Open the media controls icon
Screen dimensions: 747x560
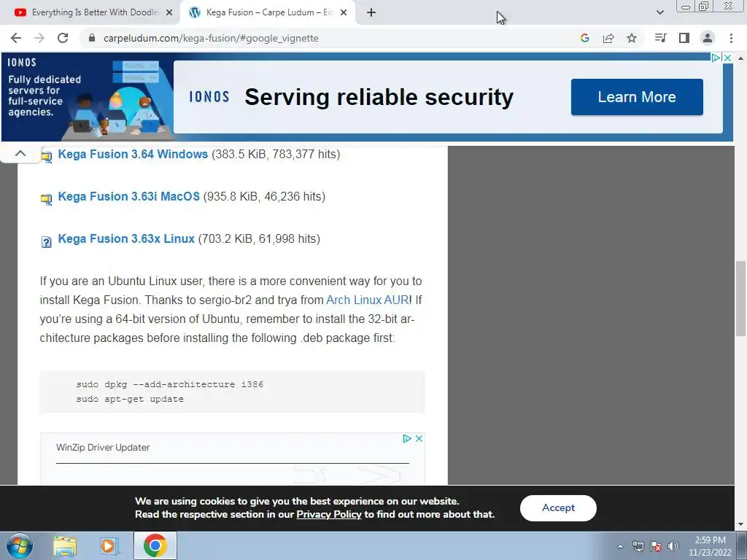(660, 38)
